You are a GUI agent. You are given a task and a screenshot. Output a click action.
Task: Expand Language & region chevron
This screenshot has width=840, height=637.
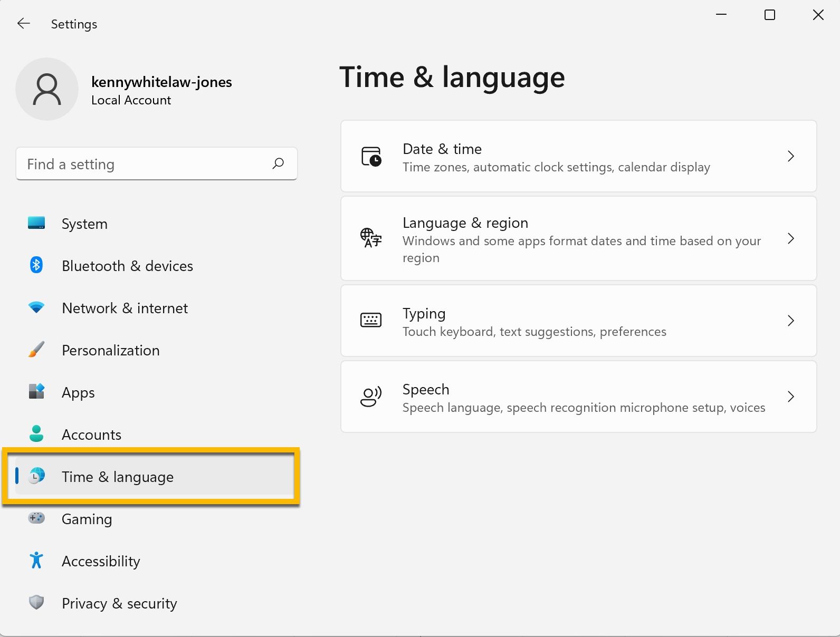click(790, 238)
